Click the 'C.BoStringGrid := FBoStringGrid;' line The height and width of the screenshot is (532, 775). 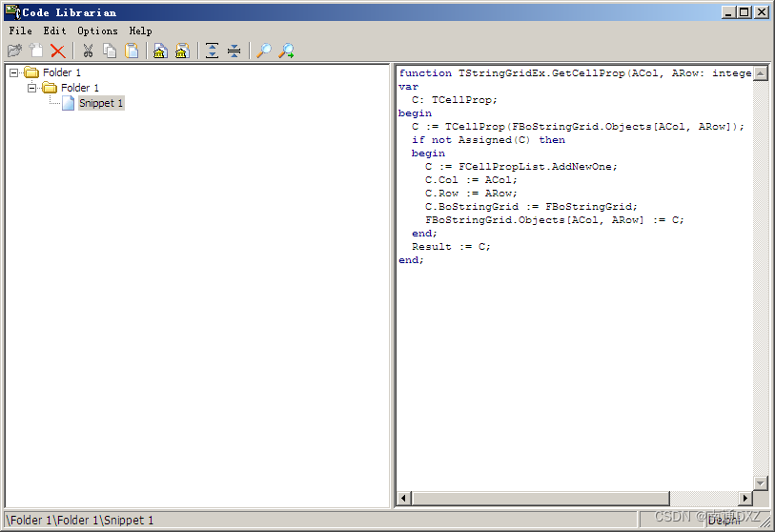point(531,207)
